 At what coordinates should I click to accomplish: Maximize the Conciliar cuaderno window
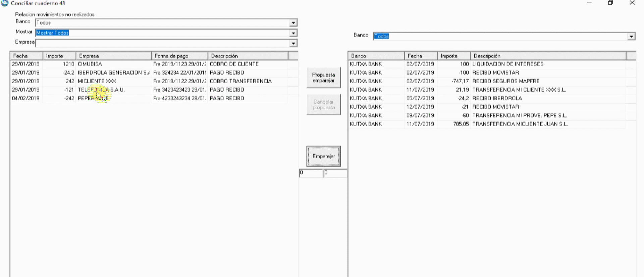[610, 3]
